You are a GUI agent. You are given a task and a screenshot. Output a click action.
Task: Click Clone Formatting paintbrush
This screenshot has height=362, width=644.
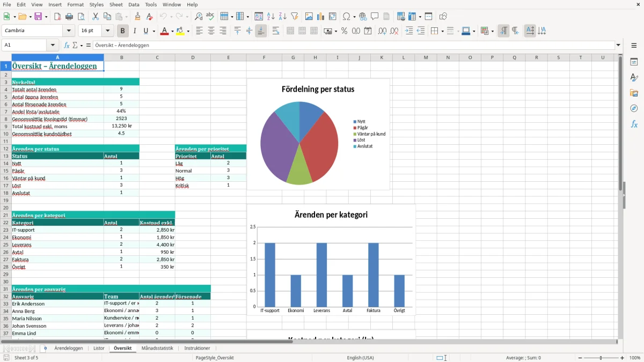(x=137, y=17)
